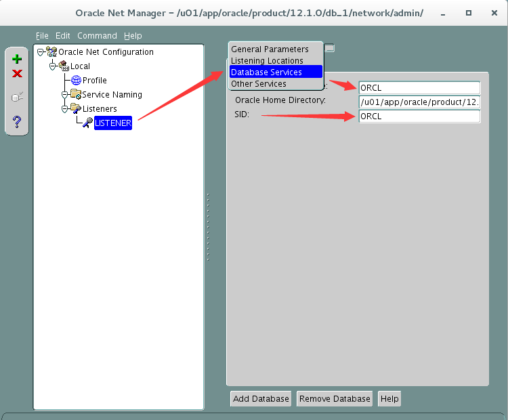Screen dimensions: 508x420
Task: Click the Listeners folder icon
Action: (76, 108)
